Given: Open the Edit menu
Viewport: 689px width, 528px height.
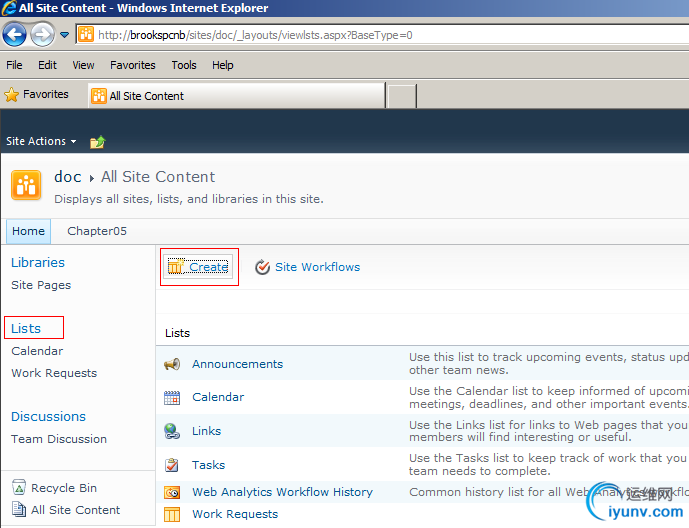Looking at the screenshot, I should [x=47, y=65].
